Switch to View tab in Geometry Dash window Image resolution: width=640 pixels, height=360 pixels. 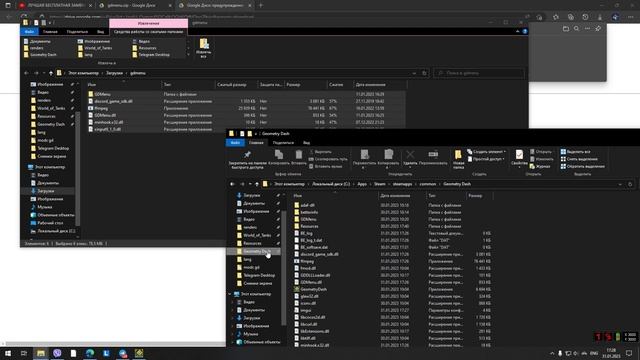point(306,143)
